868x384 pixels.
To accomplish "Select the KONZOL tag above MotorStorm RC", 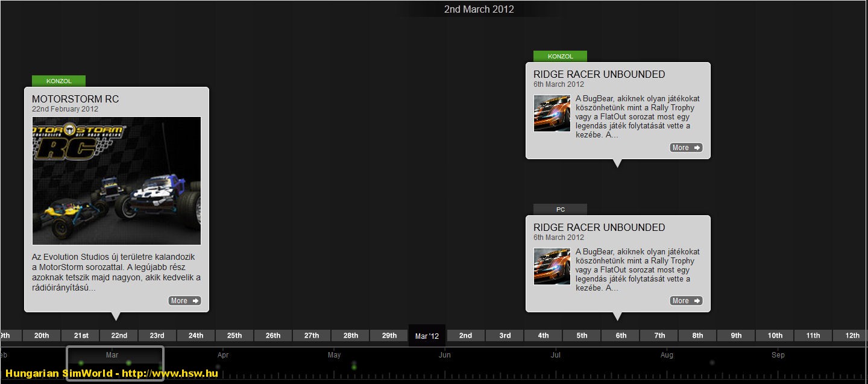I will point(58,81).
